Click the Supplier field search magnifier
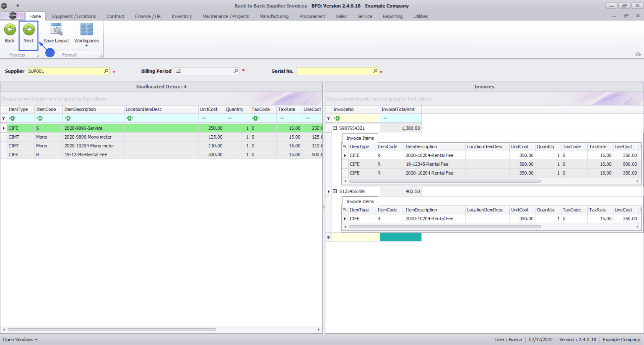The image size is (644, 345). coord(106,71)
